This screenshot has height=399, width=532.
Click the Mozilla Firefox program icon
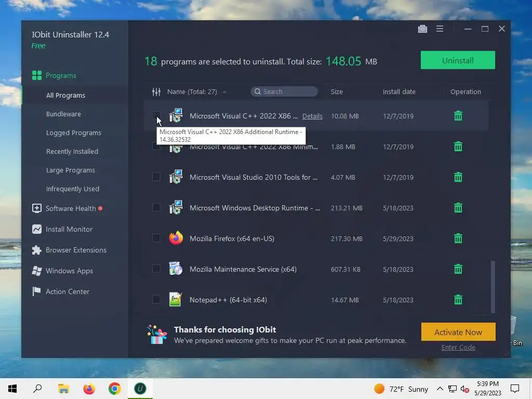tap(176, 238)
